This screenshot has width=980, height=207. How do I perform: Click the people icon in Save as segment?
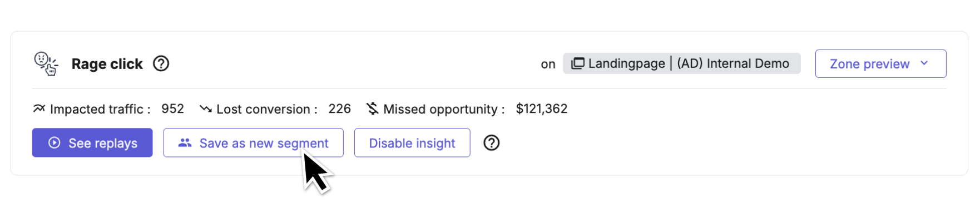click(x=185, y=143)
